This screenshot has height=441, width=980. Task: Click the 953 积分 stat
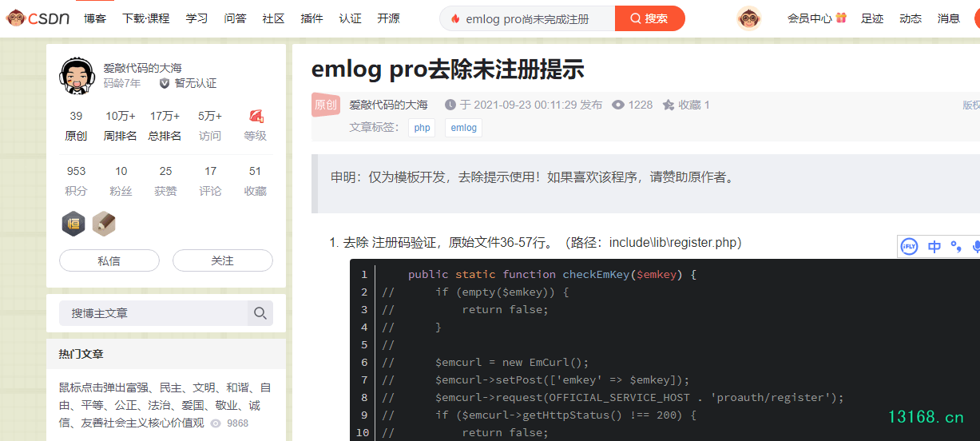tap(76, 181)
